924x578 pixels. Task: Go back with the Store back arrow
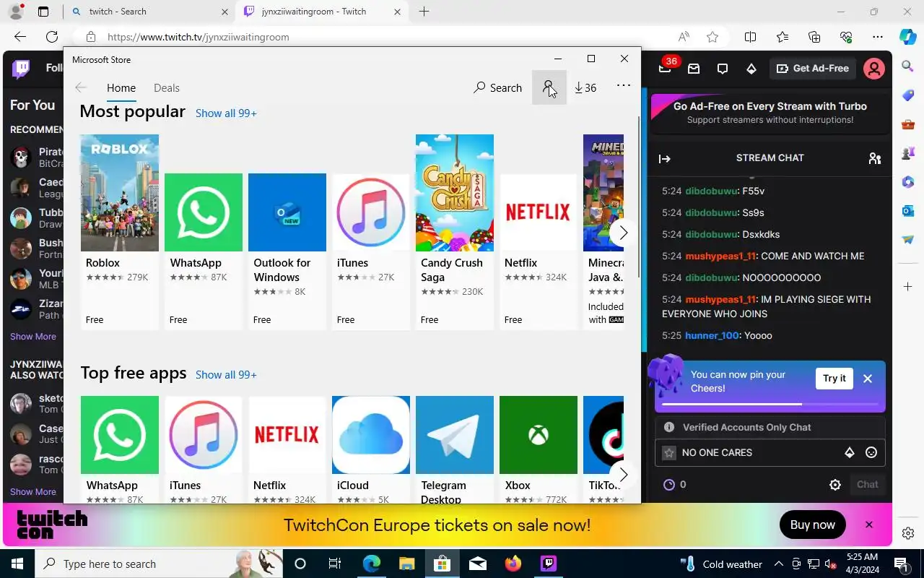click(x=81, y=87)
